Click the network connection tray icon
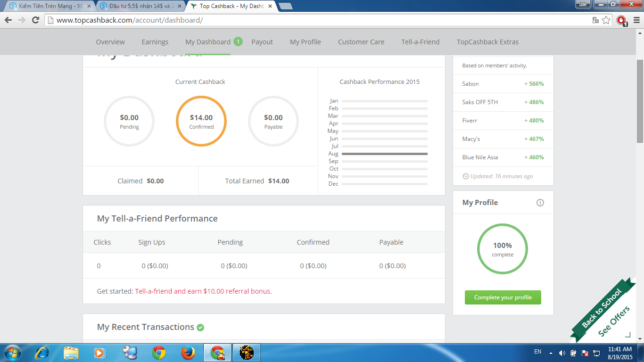 pyautogui.click(x=597, y=353)
